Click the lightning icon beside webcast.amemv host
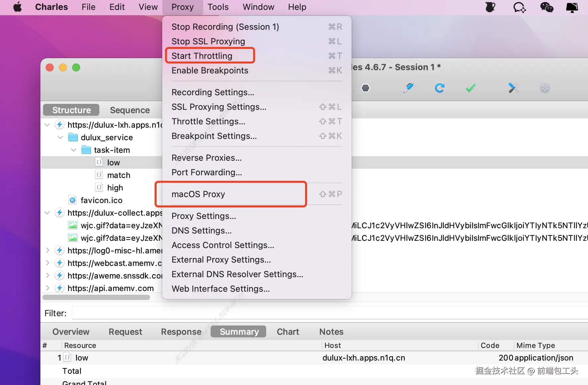This screenshot has height=385, width=588. point(60,263)
